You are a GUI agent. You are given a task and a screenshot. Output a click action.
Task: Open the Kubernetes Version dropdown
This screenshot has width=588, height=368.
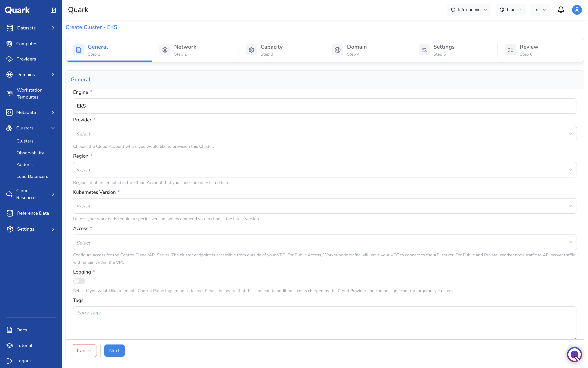coord(325,206)
